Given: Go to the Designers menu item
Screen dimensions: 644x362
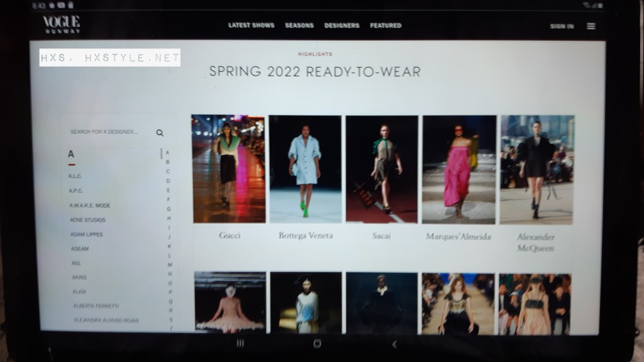Looking at the screenshot, I should point(341,26).
